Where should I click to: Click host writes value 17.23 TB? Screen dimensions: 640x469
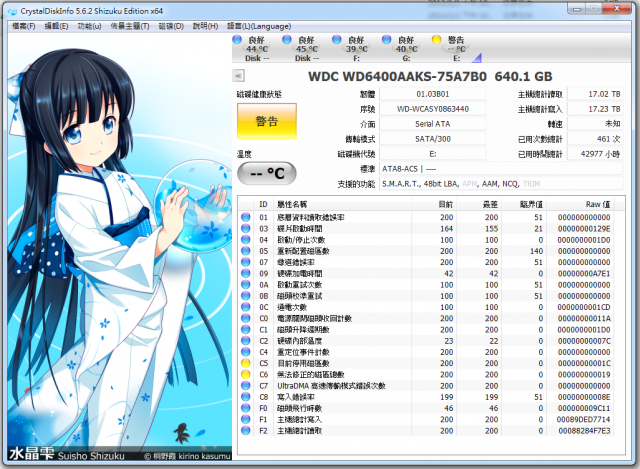(x=595, y=109)
